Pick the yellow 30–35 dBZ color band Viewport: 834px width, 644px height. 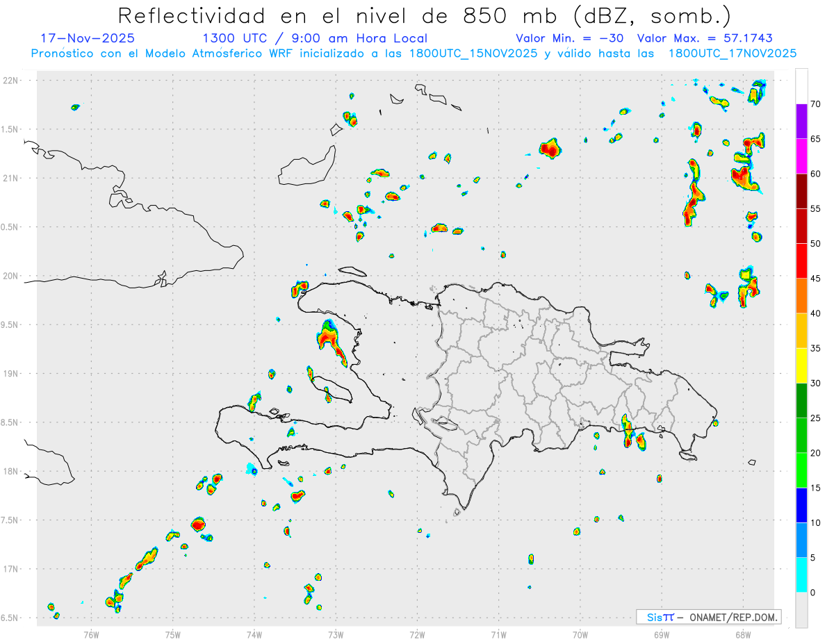[x=801, y=365]
